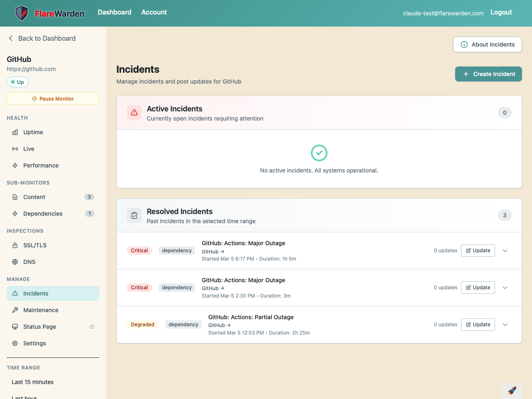Go to Live monitoring view
Viewport: 532px width, 399px height.
point(29,149)
